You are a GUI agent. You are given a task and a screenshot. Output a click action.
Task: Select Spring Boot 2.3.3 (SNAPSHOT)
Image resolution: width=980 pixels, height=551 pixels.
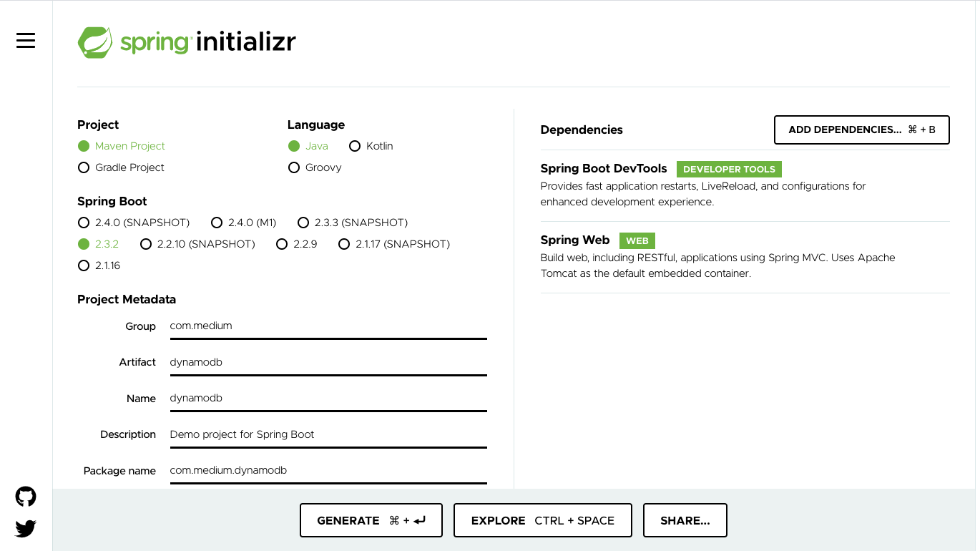coord(353,223)
